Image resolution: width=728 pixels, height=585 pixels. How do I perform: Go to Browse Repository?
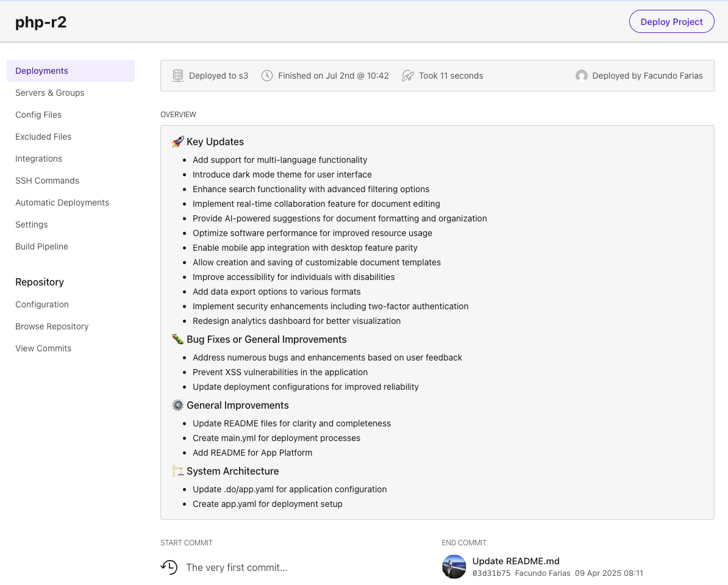coord(52,326)
